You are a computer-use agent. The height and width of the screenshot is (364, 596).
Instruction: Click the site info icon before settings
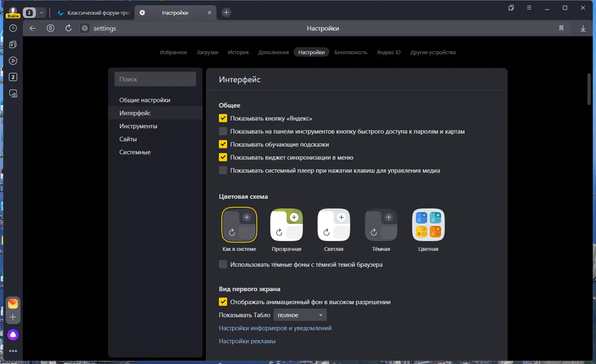tap(84, 28)
